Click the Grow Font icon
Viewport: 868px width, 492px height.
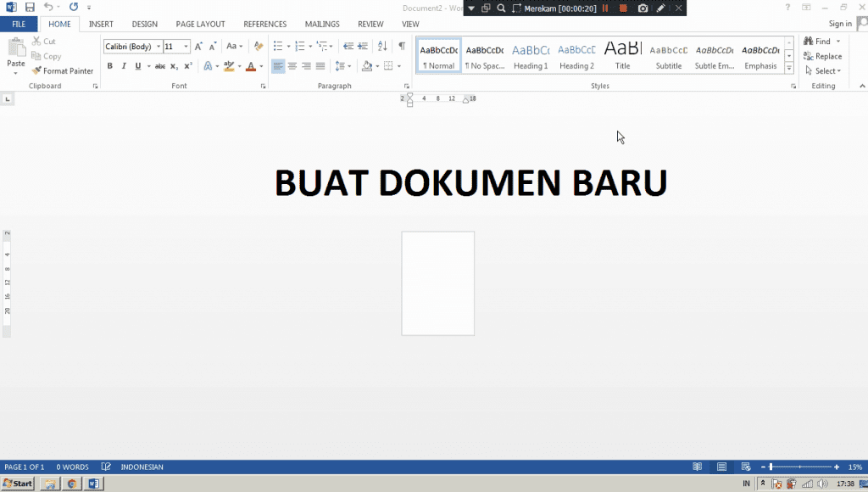tap(199, 46)
